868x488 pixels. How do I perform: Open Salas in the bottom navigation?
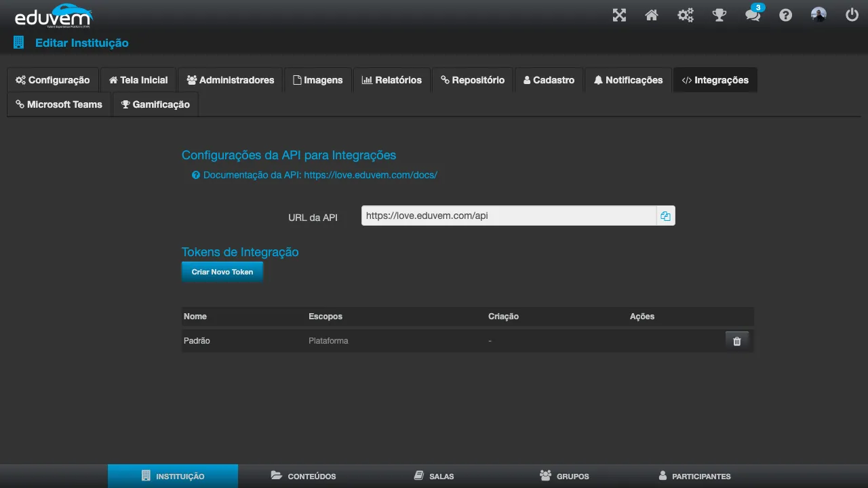(434, 476)
